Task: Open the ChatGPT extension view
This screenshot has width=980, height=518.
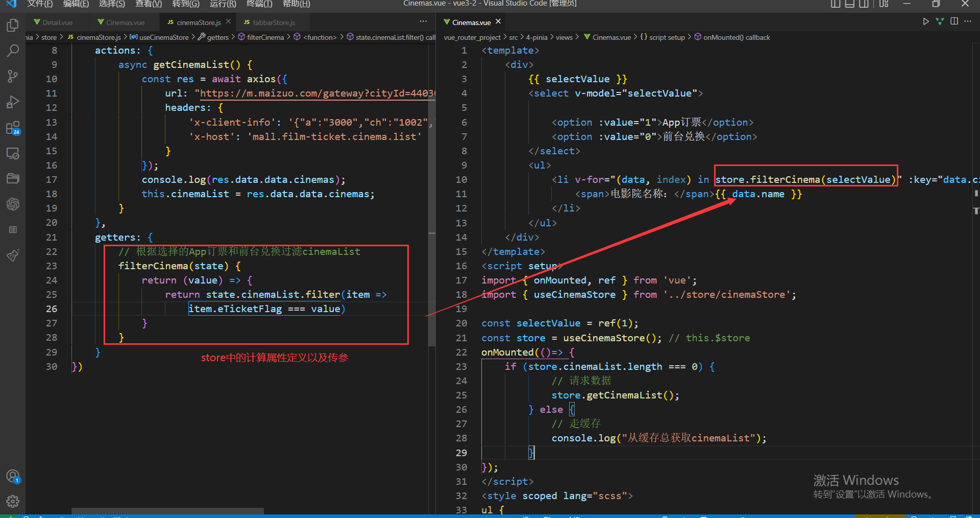Action: tap(13, 204)
